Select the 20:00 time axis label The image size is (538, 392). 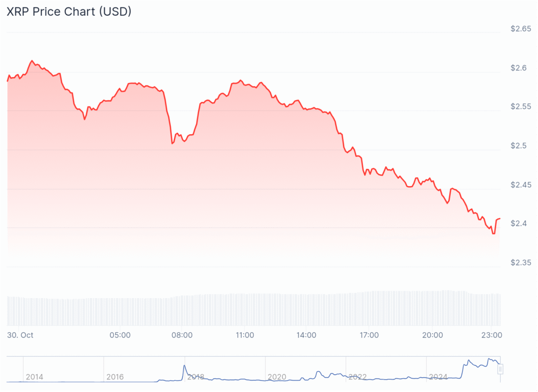tap(432, 335)
